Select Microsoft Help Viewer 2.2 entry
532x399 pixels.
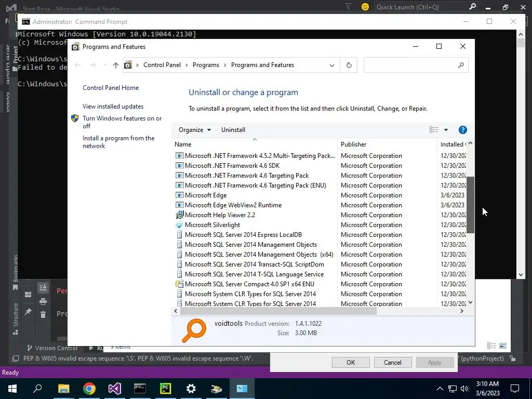[220, 215]
